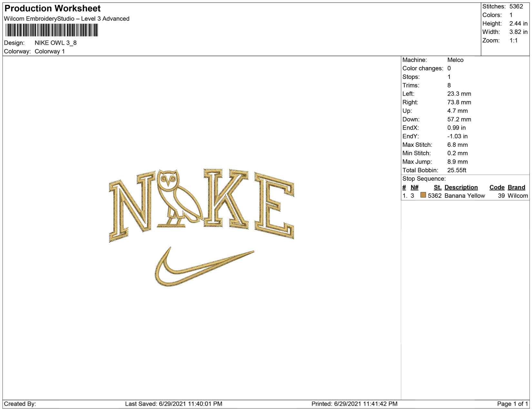This screenshot has width=532, height=409.
Task: Click the "Created By:" footer label
Action: tap(20, 404)
